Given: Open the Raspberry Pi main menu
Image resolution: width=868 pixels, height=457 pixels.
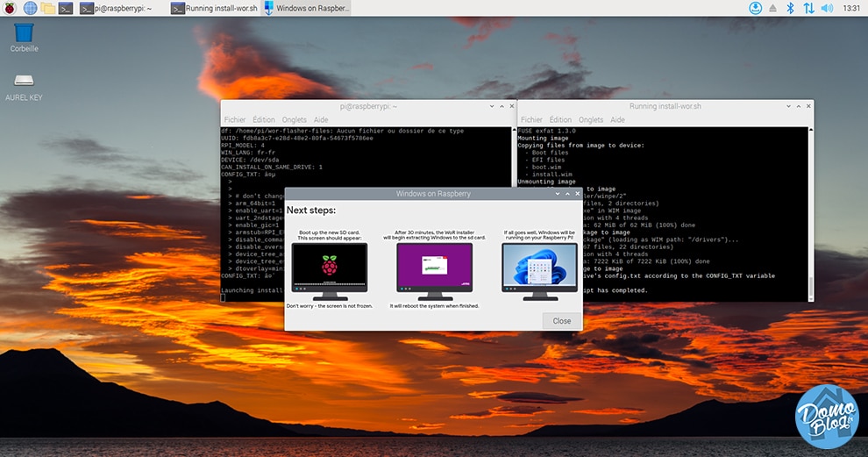Looking at the screenshot, I should [10, 8].
